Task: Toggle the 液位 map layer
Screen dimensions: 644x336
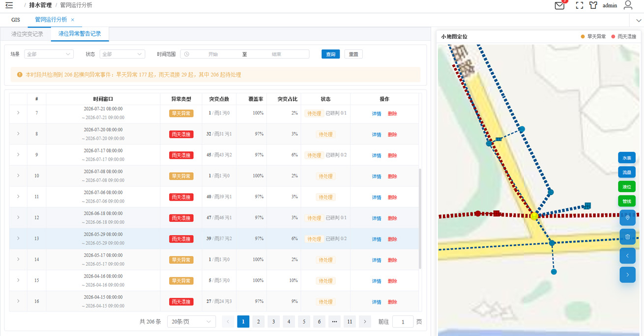Action: [x=627, y=186]
